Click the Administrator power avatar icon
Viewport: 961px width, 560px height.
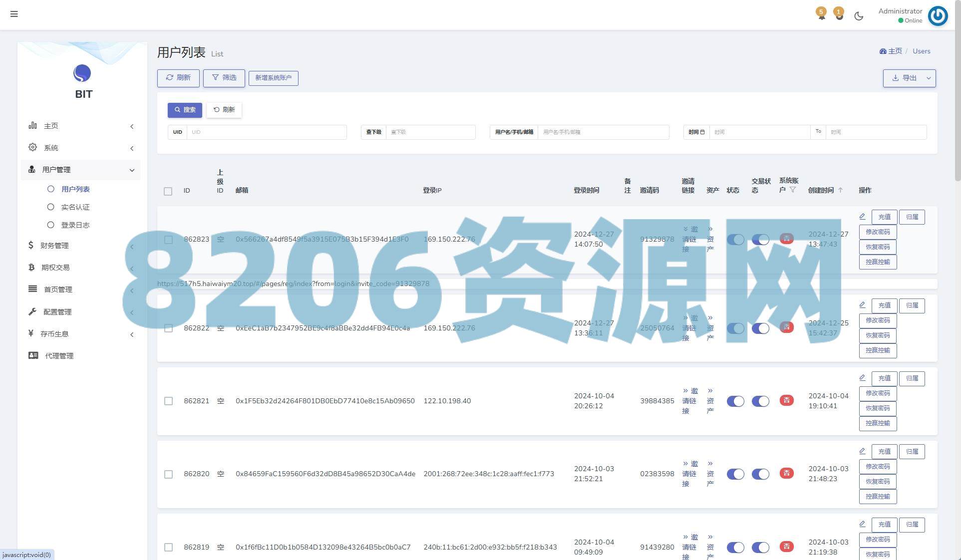938,16
